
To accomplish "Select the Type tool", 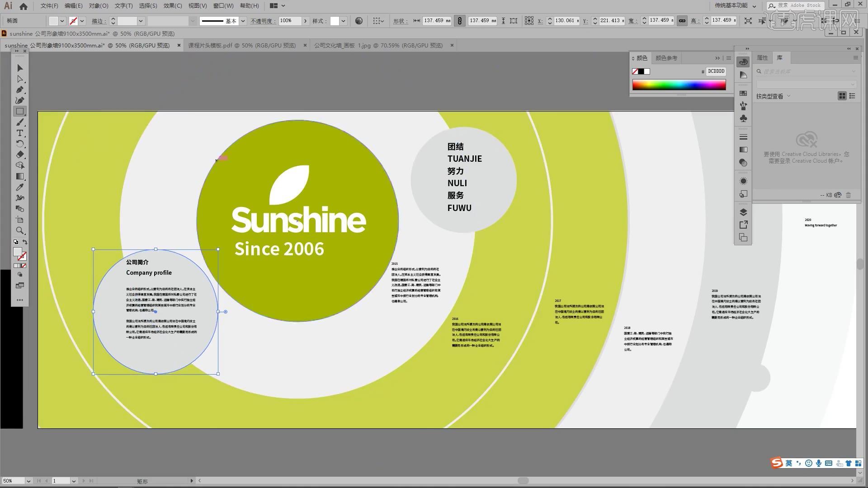I will pos(20,133).
